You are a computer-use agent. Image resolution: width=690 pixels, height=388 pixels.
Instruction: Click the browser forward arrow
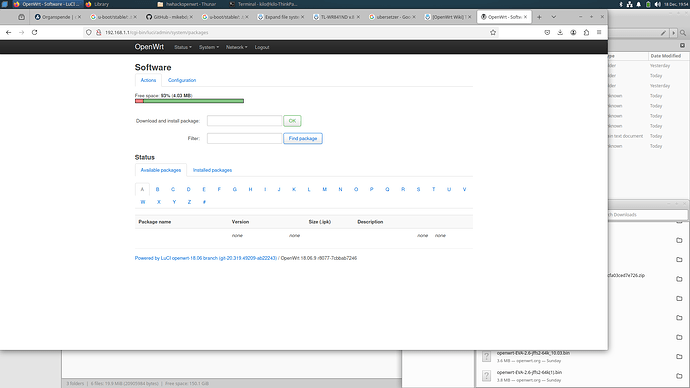21,33
